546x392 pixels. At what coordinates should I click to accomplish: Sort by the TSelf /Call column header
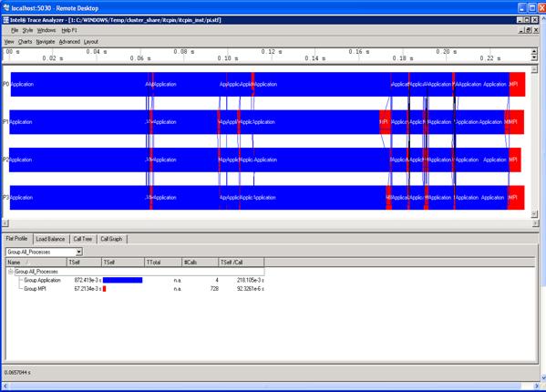point(241,263)
